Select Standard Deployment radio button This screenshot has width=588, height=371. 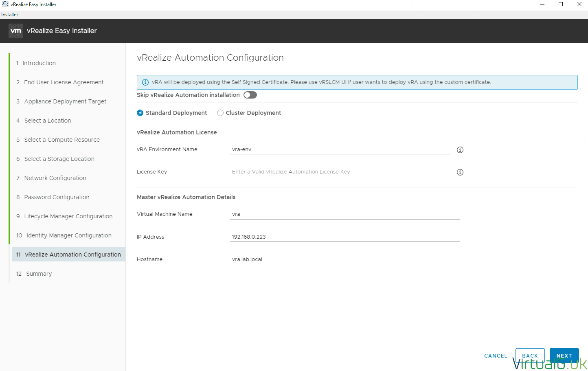[140, 113]
